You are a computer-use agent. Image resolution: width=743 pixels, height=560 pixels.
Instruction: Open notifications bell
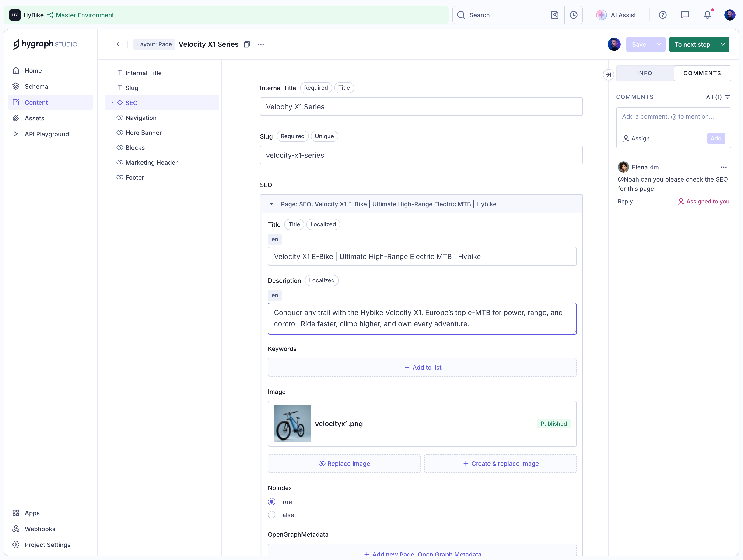point(707,15)
